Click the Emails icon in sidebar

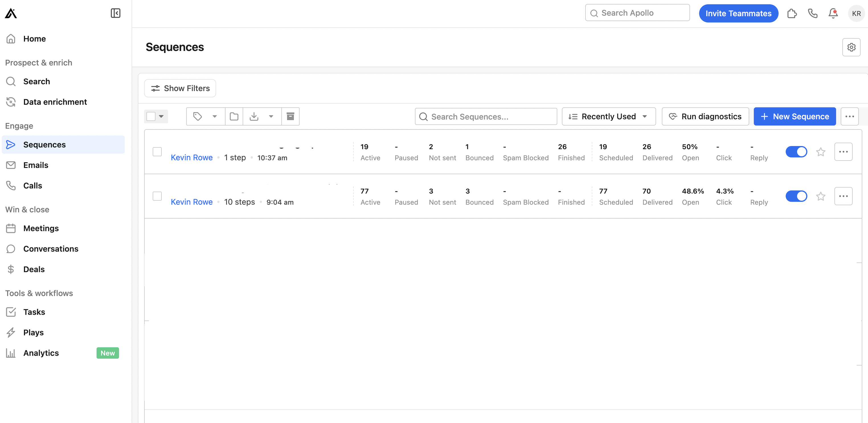11,165
